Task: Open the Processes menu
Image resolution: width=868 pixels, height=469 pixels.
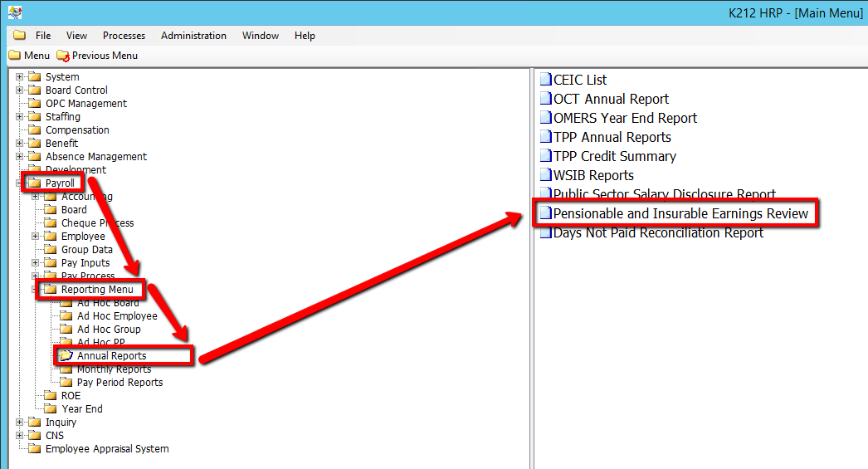Action: point(124,36)
